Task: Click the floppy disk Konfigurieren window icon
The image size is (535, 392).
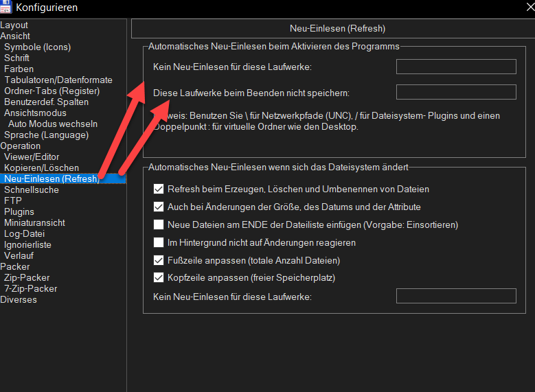Action: (x=5, y=7)
